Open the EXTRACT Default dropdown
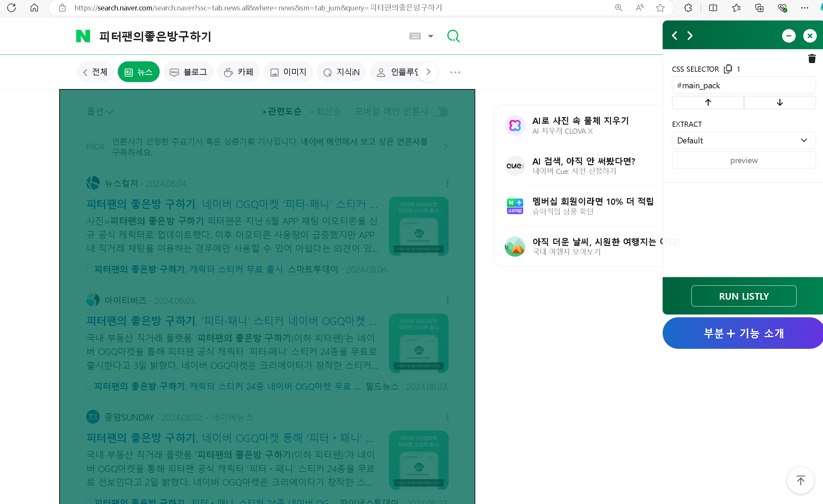 744,141
